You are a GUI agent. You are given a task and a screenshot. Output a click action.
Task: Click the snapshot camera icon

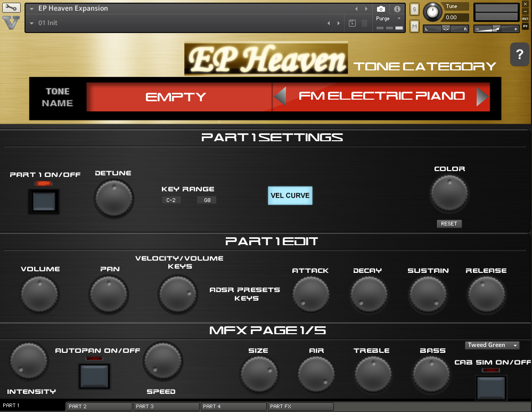[380, 9]
